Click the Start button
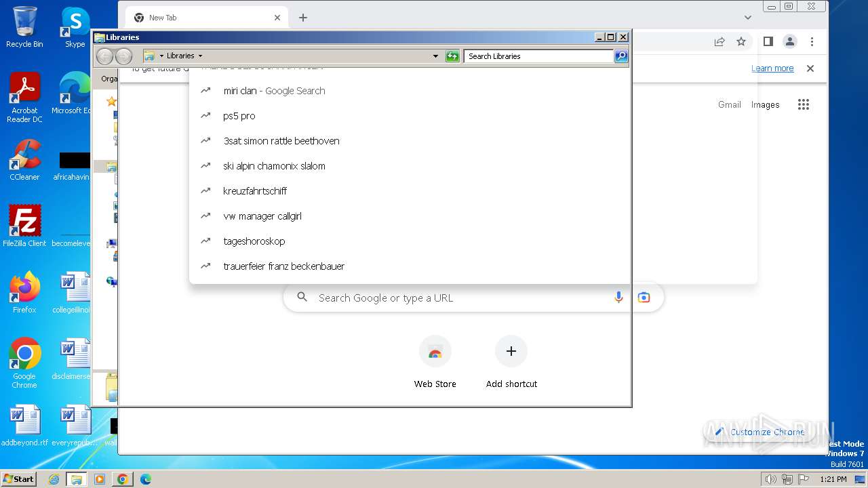 click(19, 479)
